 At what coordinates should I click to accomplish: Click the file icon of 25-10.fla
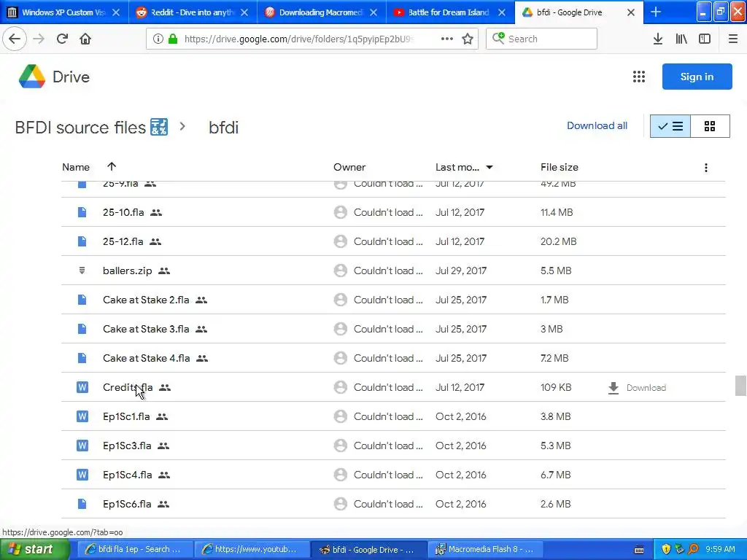(x=82, y=212)
